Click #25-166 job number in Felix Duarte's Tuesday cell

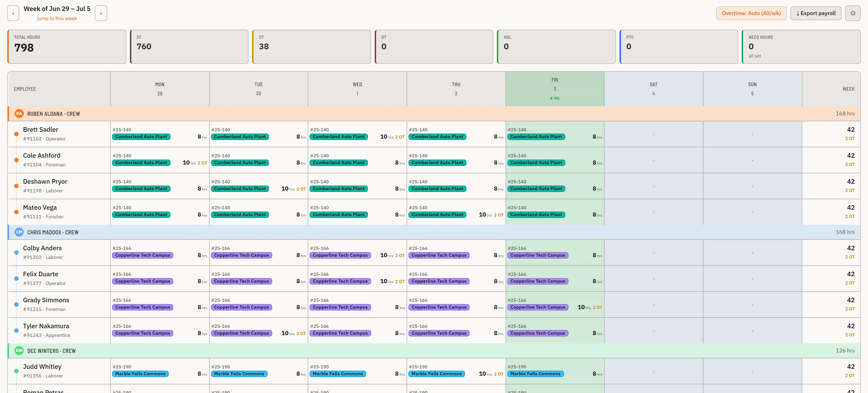tap(221, 274)
